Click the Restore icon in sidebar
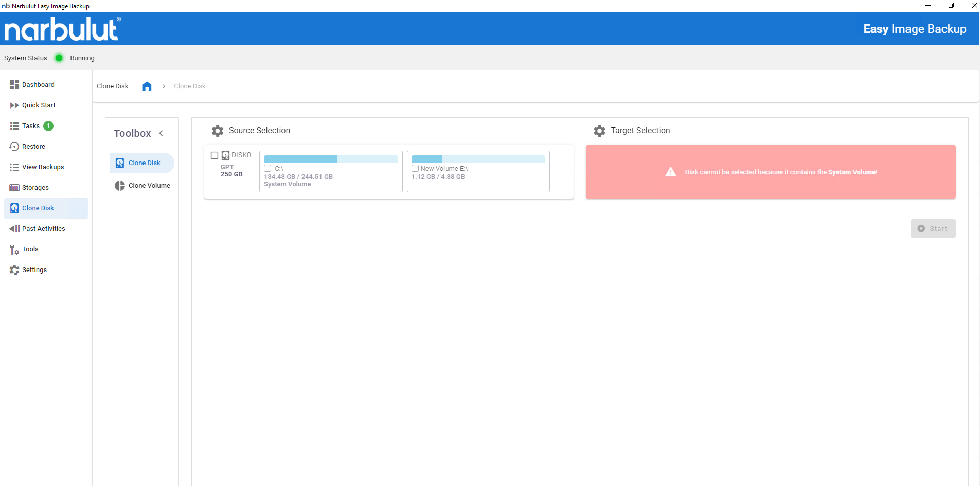The image size is (980, 486). [x=14, y=147]
